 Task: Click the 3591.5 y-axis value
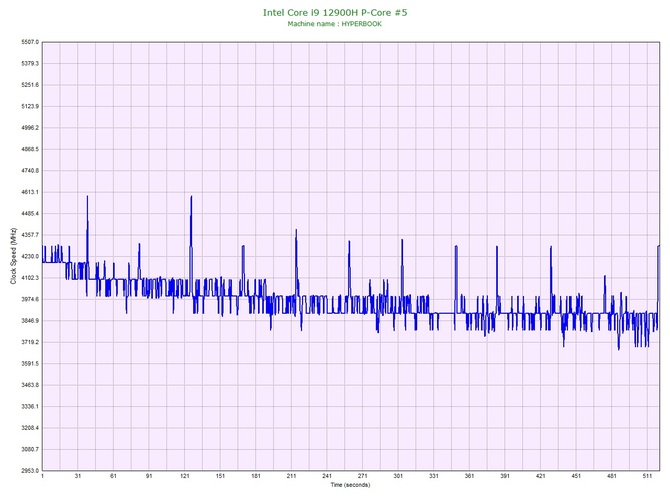coord(30,364)
